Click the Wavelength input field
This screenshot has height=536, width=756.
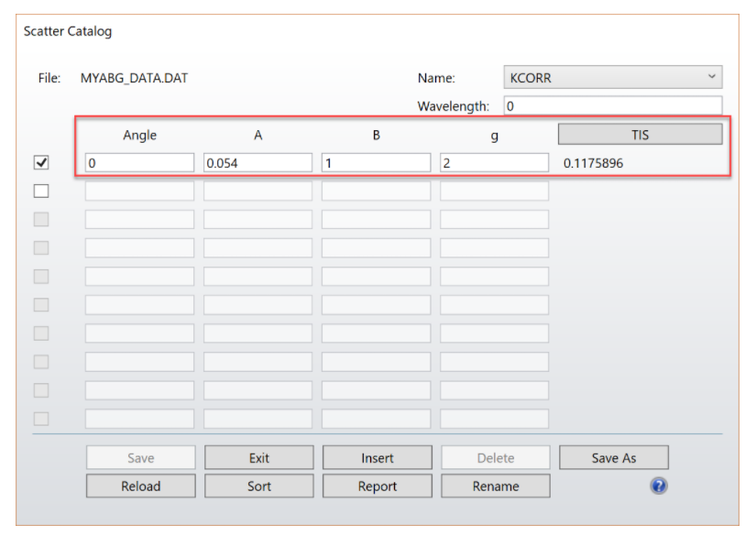point(612,106)
